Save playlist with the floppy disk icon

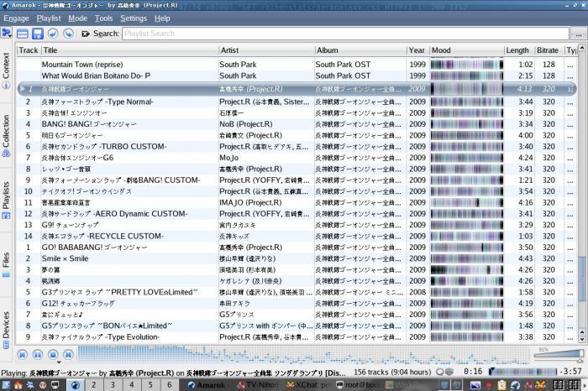[38, 34]
